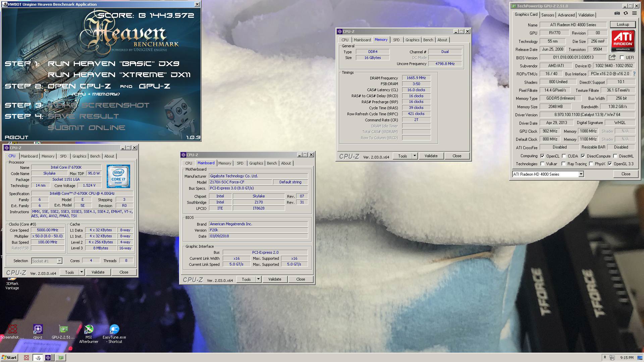The image size is (644, 362).
Task: Click About in Heaven Benchmark
Action: 16,137
